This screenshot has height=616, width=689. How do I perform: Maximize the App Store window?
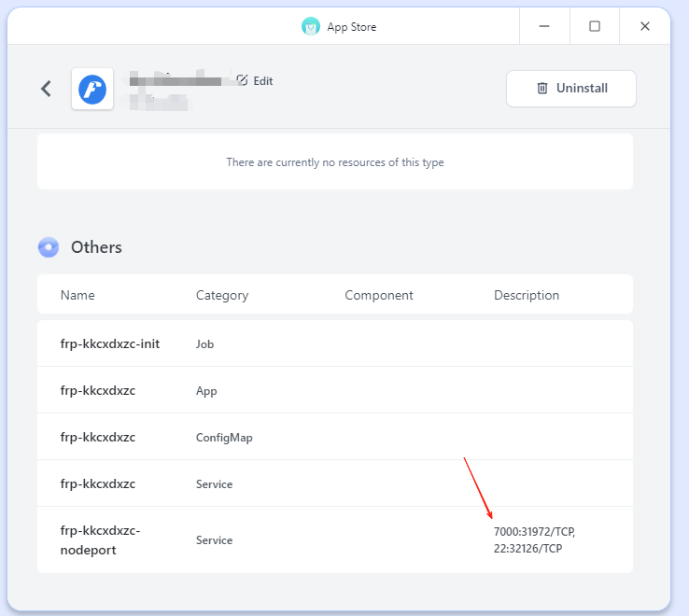595,26
